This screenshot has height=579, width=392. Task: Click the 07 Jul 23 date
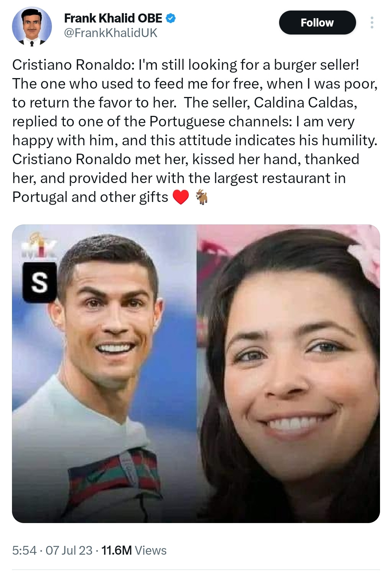coord(69,550)
